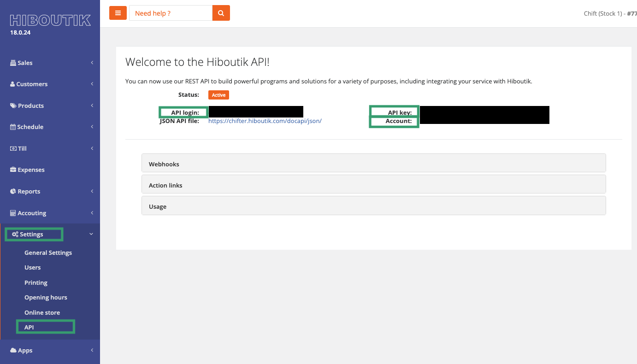This screenshot has height=364, width=637.
Task: Open the Till menu label
Action: pyautogui.click(x=22, y=148)
